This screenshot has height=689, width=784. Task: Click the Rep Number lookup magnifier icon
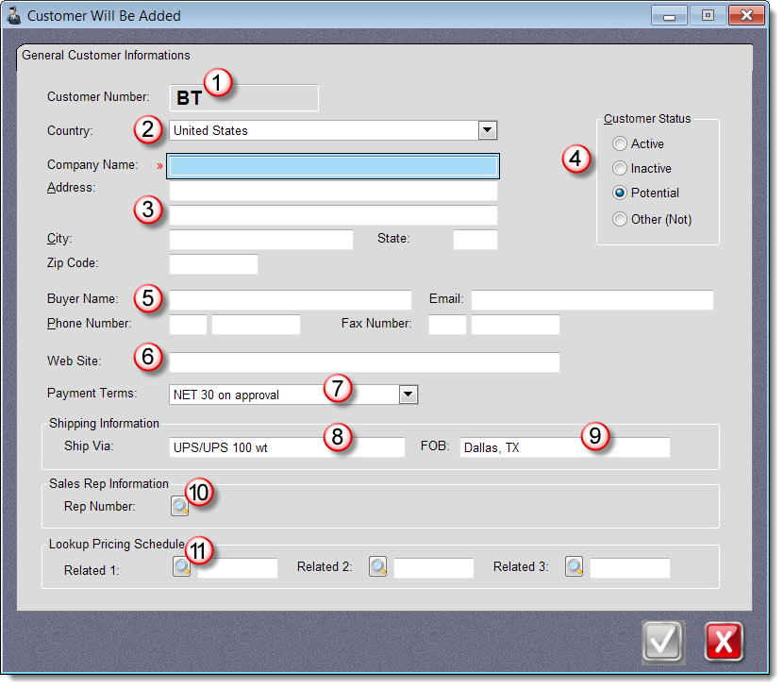click(x=179, y=507)
